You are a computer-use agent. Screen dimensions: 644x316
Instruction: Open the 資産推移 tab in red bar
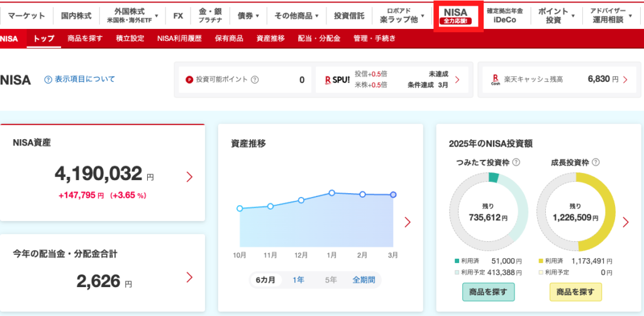(270, 38)
